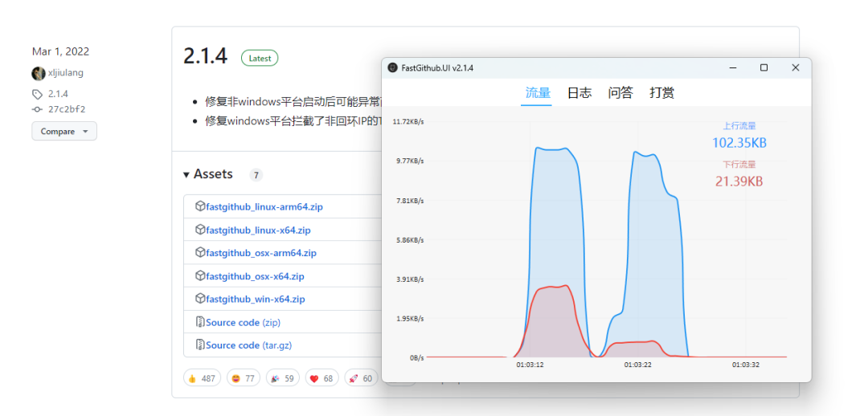Click the 11.72KB/s axis label
Image resolution: width=868 pixels, height=416 pixels.
408,122
